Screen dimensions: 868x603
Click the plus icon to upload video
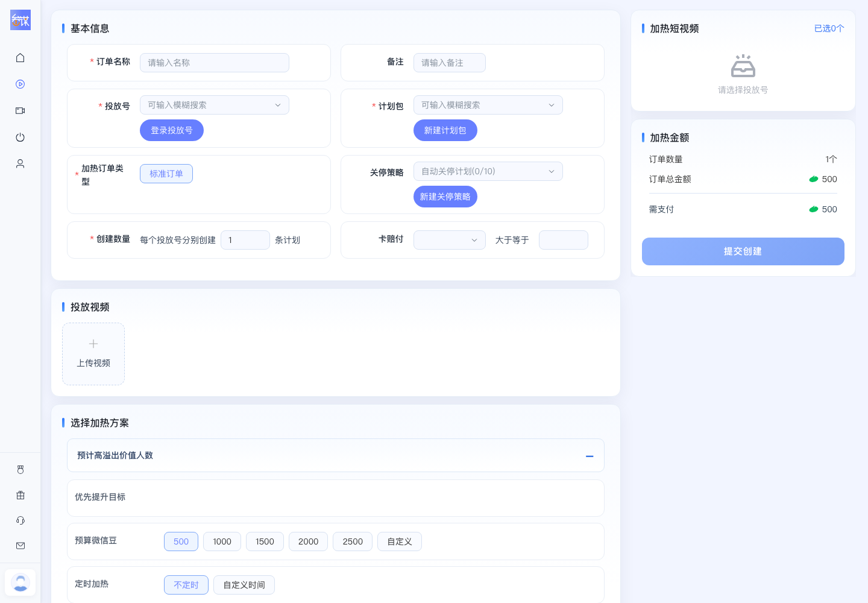pyautogui.click(x=93, y=344)
